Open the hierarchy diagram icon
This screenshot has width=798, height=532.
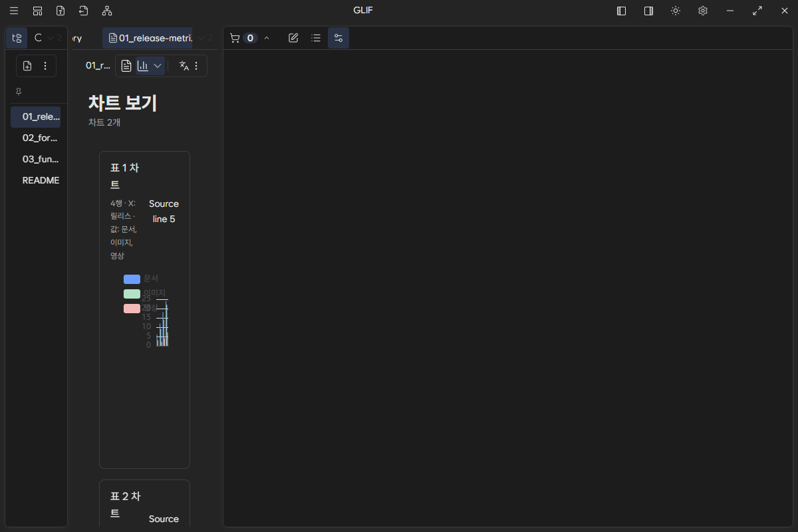(x=107, y=11)
